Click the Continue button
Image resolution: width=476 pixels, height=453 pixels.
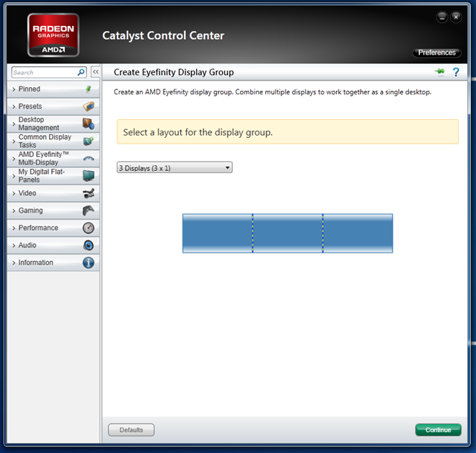point(438,430)
